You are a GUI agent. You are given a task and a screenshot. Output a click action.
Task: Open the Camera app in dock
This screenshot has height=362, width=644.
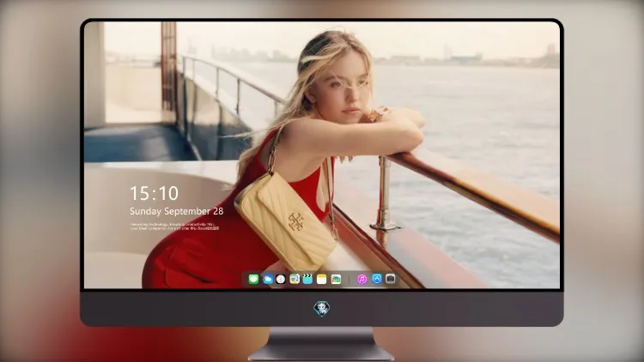coord(391,279)
